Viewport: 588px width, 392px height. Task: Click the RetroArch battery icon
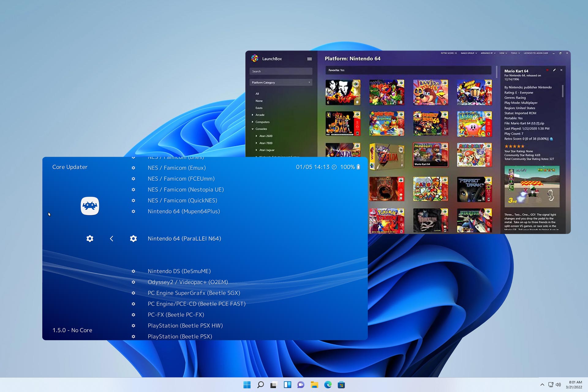click(x=358, y=167)
